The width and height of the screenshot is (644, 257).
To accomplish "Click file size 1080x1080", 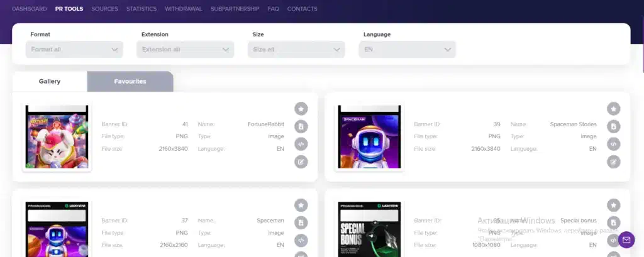I will (486, 245).
